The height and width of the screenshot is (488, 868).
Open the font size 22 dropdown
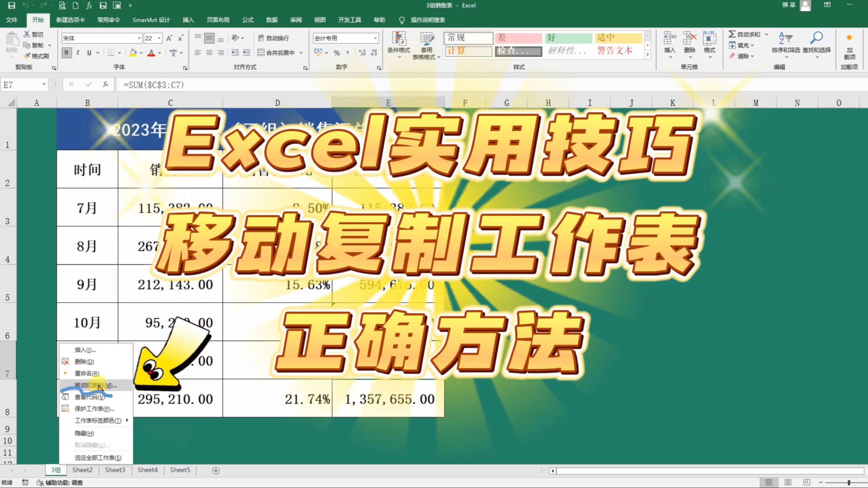tap(159, 38)
